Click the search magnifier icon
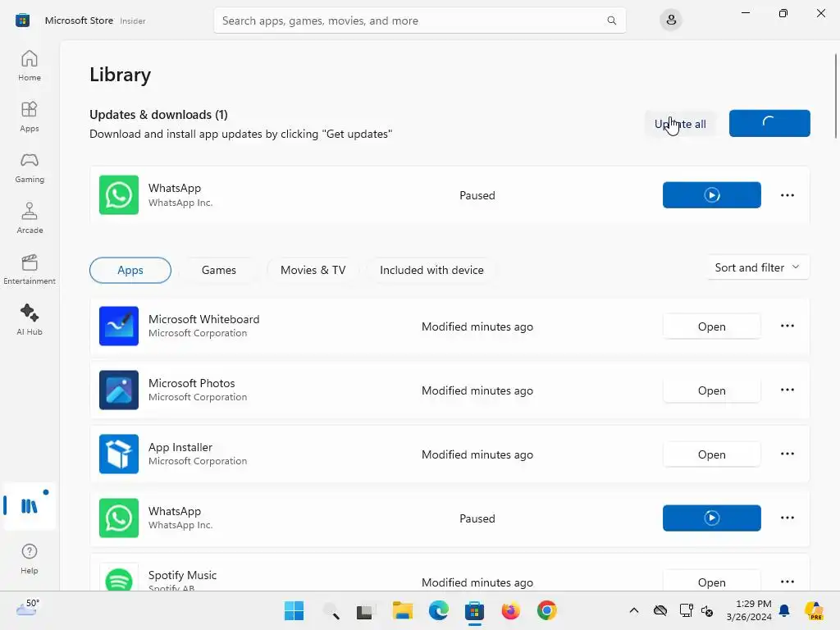The image size is (840, 630). [x=611, y=21]
